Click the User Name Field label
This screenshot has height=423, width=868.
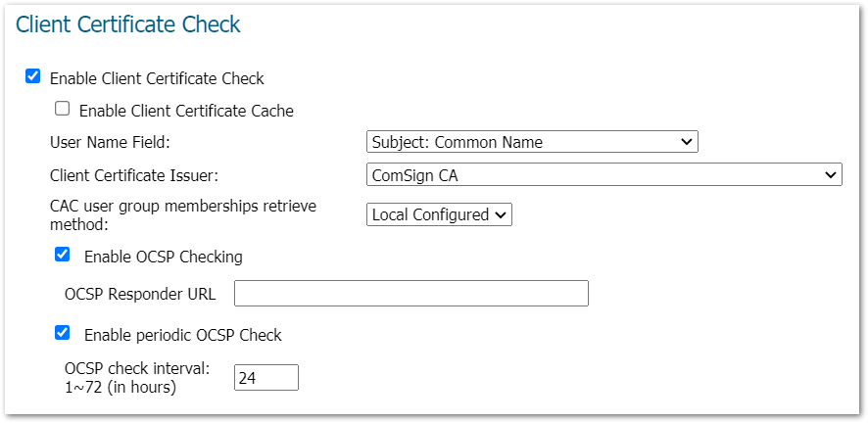click(110, 143)
